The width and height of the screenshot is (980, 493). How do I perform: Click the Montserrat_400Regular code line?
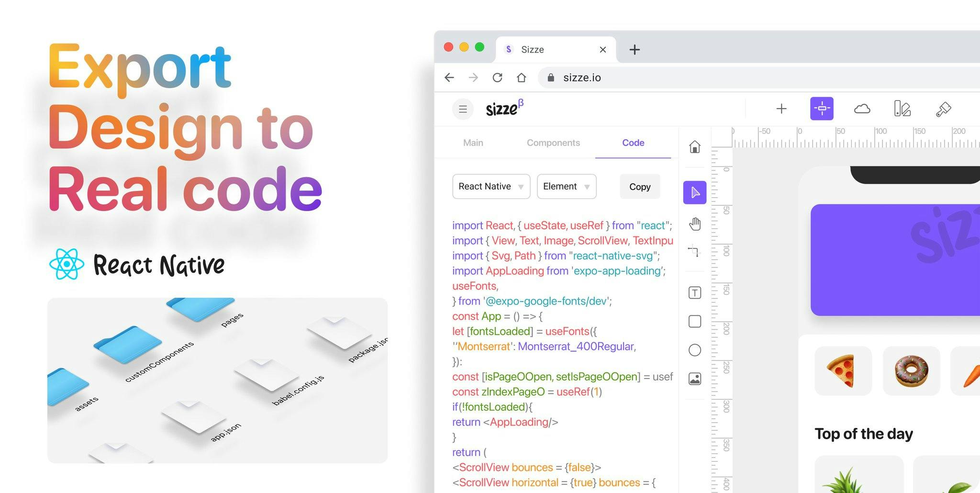pyautogui.click(x=544, y=347)
